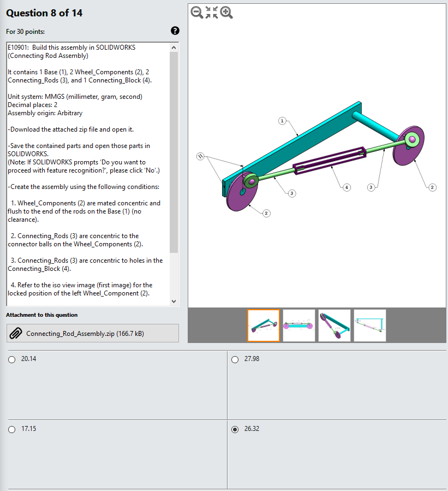Select the answer 27.98

(x=235, y=359)
